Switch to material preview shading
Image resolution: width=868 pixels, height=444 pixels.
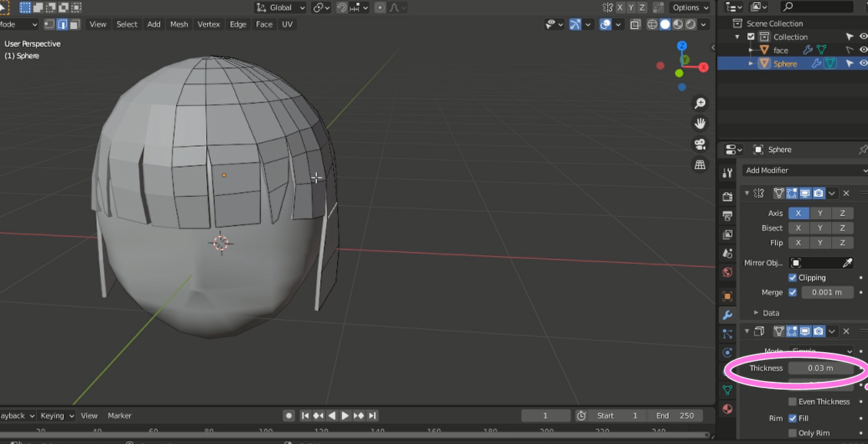click(x=678, y=24)
